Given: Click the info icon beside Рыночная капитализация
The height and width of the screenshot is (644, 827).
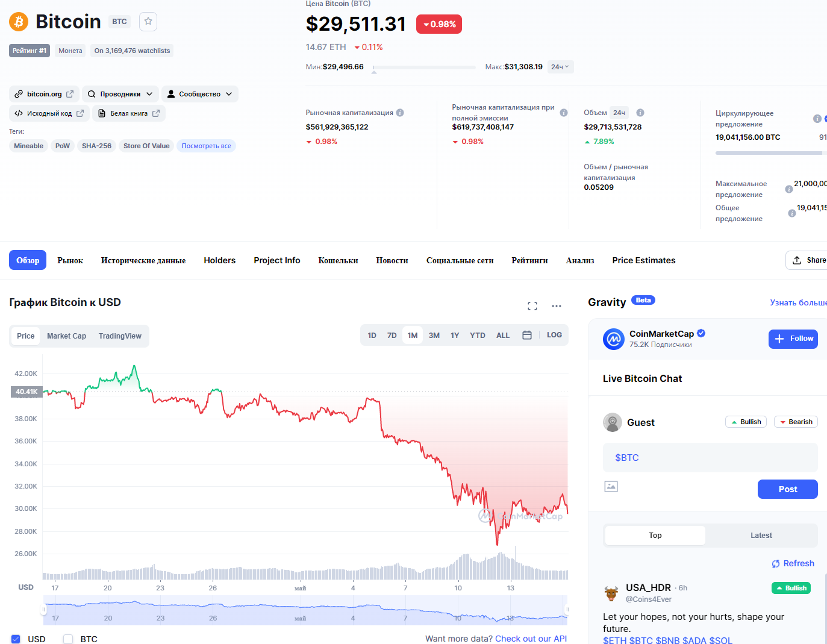Looking at the screenshot, I should point(400,113).
